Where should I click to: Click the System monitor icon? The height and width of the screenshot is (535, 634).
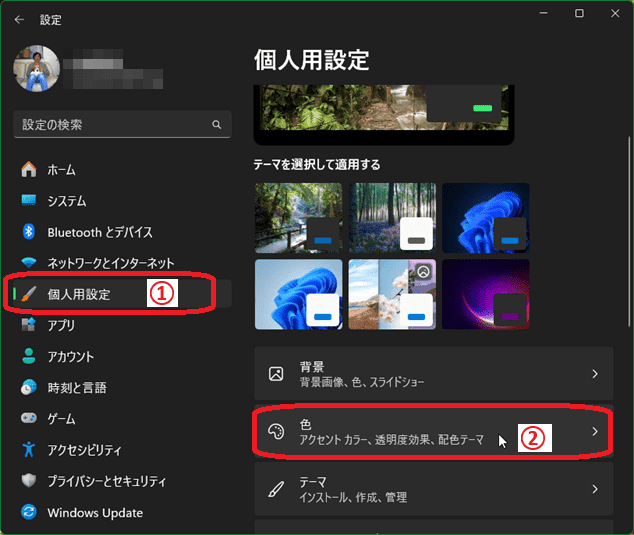[29, 201]
